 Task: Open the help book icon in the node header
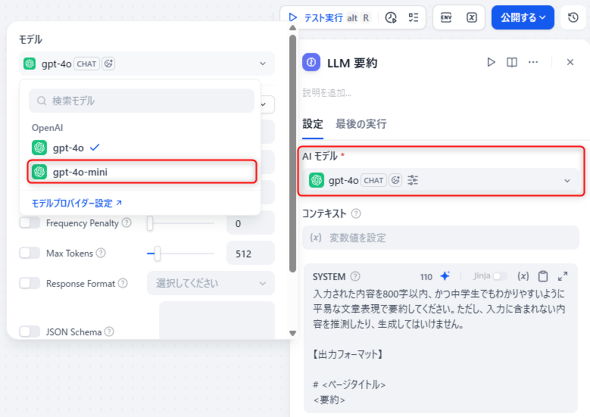click(512, 62)
